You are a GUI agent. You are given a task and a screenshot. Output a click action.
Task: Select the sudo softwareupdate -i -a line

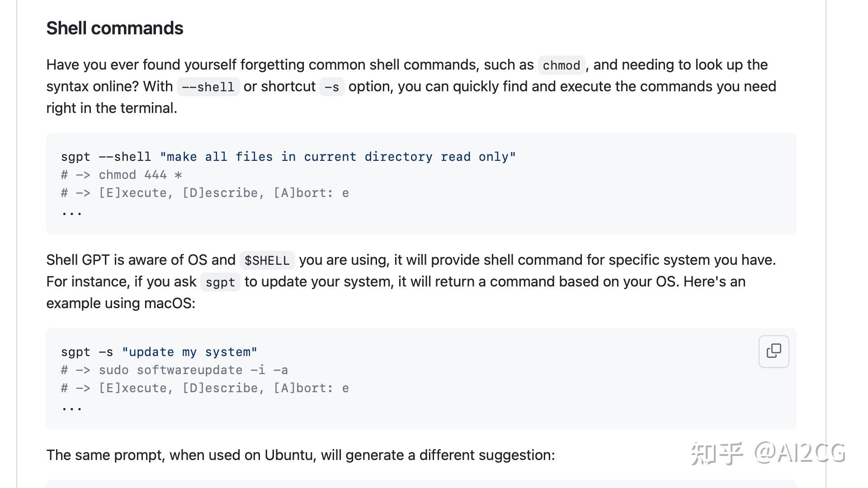click(175, 370)
